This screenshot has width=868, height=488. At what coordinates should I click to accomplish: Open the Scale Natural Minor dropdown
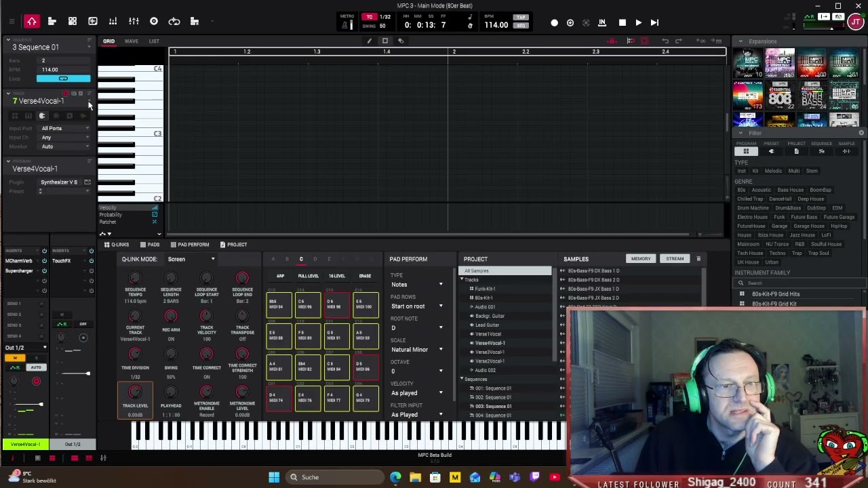click(x=416, y=350)
